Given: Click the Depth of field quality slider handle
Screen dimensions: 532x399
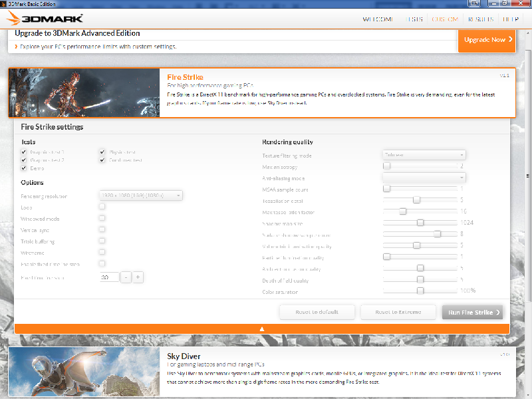Looking at the screenshot, I should point(420,279).
